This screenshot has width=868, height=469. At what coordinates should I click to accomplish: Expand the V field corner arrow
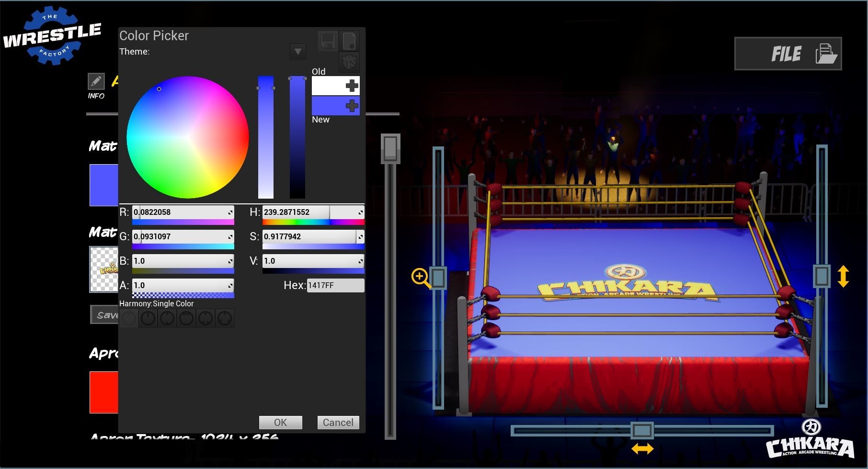(x=361, y=261)
